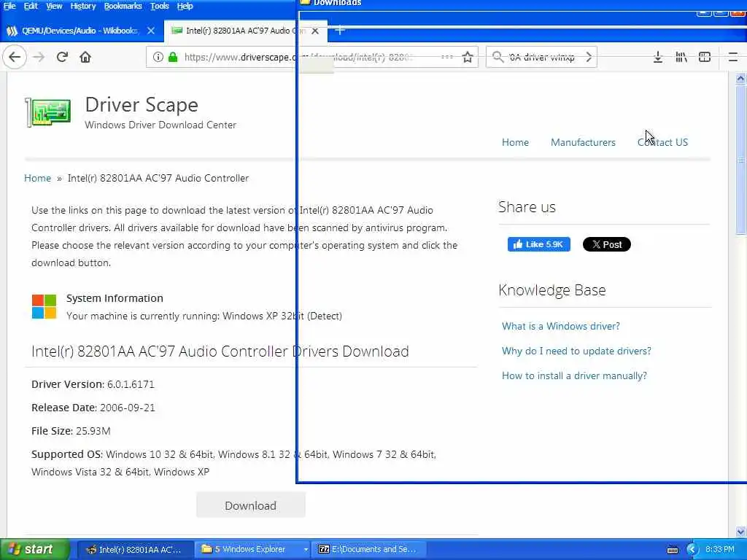Click the page scrollbar up arrow
The image size is (747, 560).
click(740, 79)
